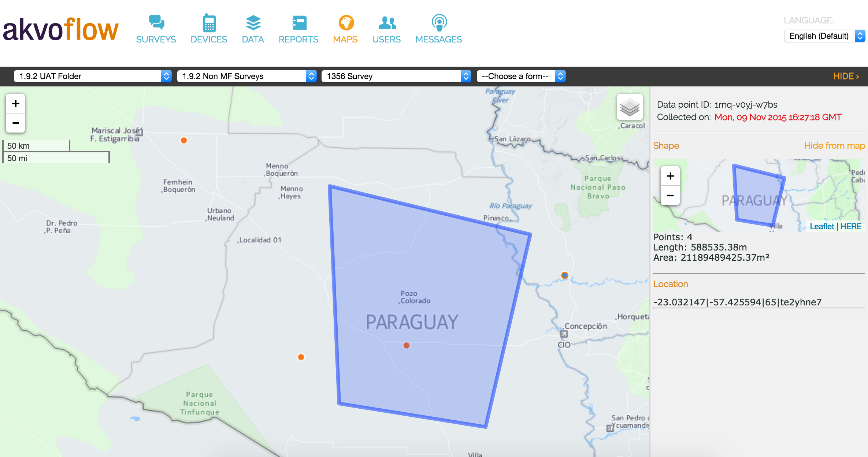Open the Leaflet attribution link
868x457 pixels.
(x=821, y=227)
